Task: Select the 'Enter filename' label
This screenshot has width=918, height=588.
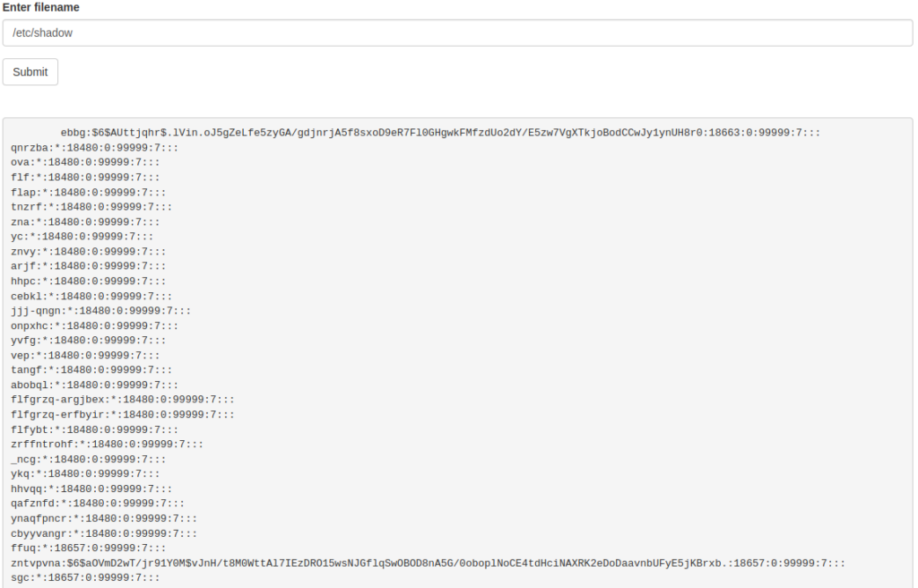Action: 41,7
